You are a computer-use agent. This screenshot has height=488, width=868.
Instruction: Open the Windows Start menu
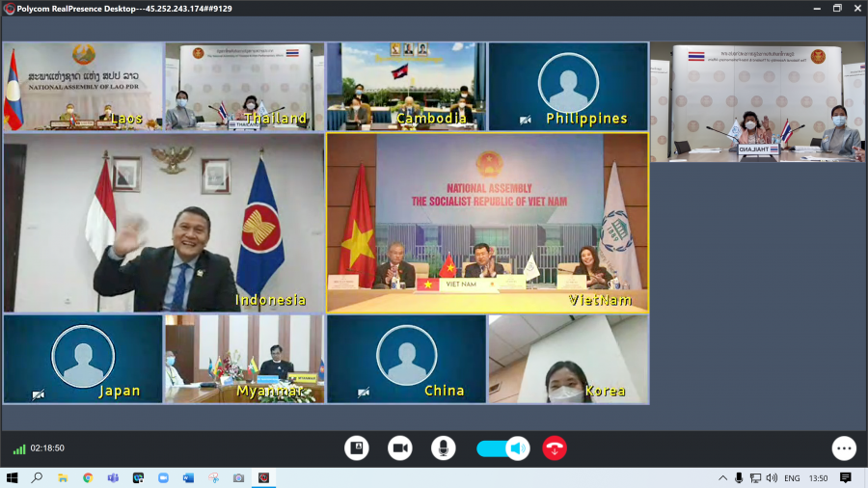pyautogui.click(x=13, y=477)
